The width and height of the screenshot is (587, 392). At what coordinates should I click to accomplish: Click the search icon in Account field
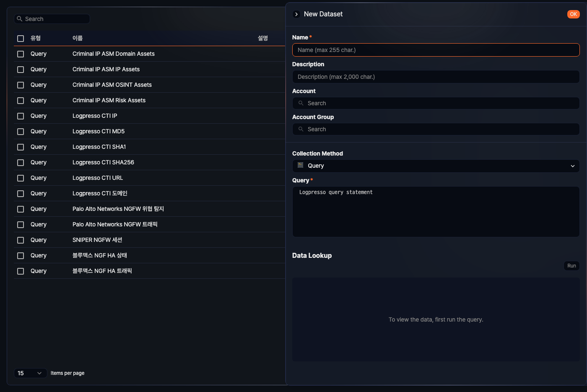tap(301, 103)
